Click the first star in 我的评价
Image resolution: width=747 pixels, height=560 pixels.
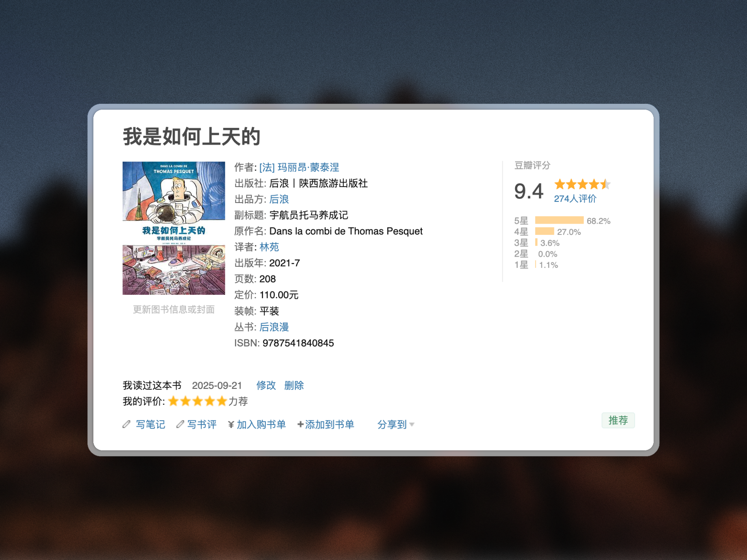tap(174, 401)
